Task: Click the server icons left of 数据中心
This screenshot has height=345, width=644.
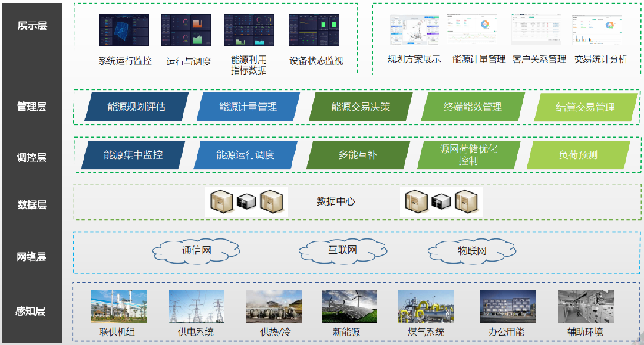Action: 249,201
